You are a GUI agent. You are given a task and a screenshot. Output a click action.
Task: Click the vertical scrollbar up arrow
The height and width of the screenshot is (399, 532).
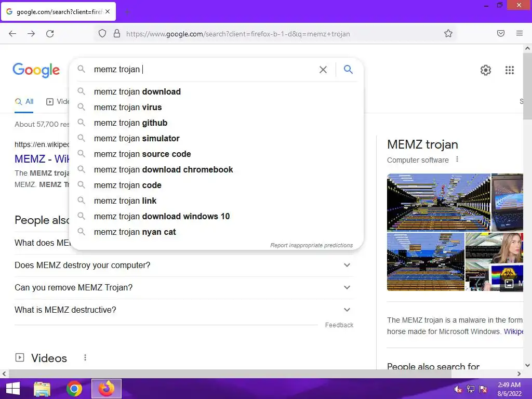click(x=527, y=48)
